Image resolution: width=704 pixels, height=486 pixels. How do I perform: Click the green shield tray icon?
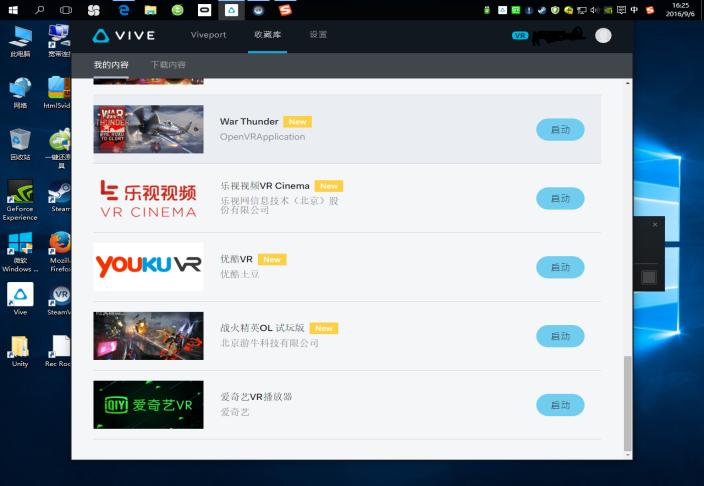555,10
